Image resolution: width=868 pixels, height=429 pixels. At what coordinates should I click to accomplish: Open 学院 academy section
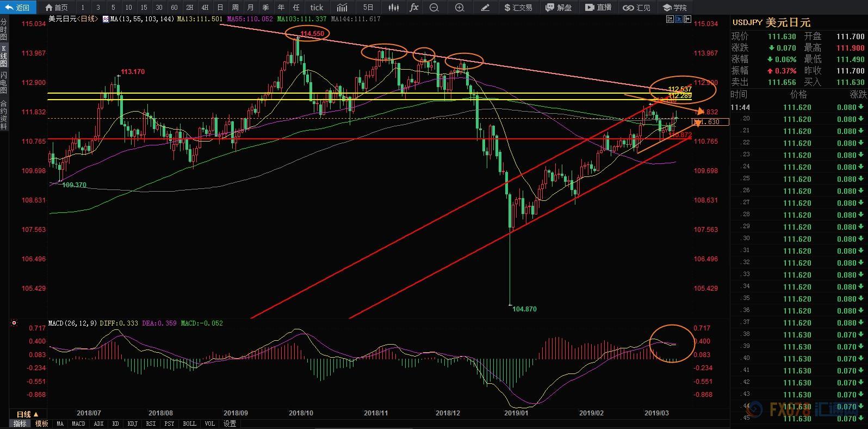[674, 7]
